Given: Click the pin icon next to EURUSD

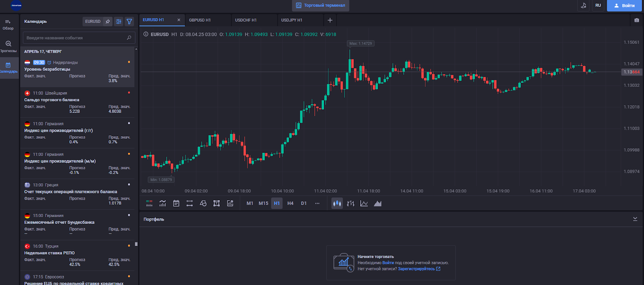Looking at the screenshot, I should [x=108, y=22].
